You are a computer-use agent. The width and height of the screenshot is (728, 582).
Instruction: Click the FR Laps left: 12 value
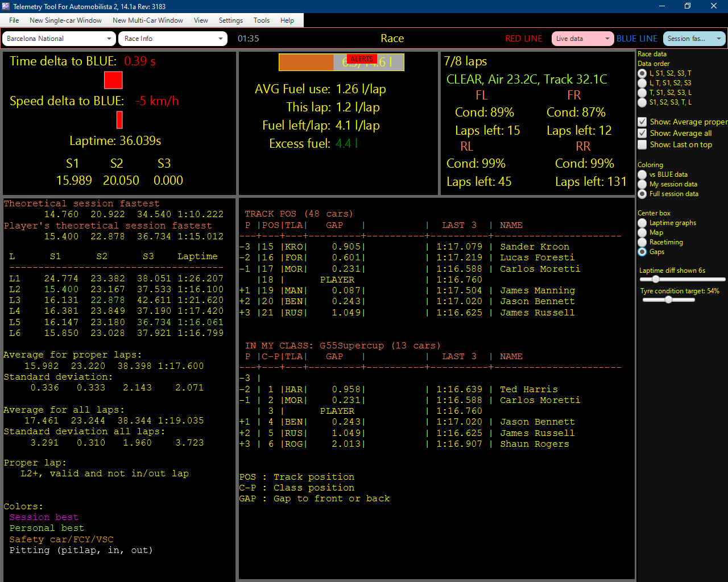point(579,131)
